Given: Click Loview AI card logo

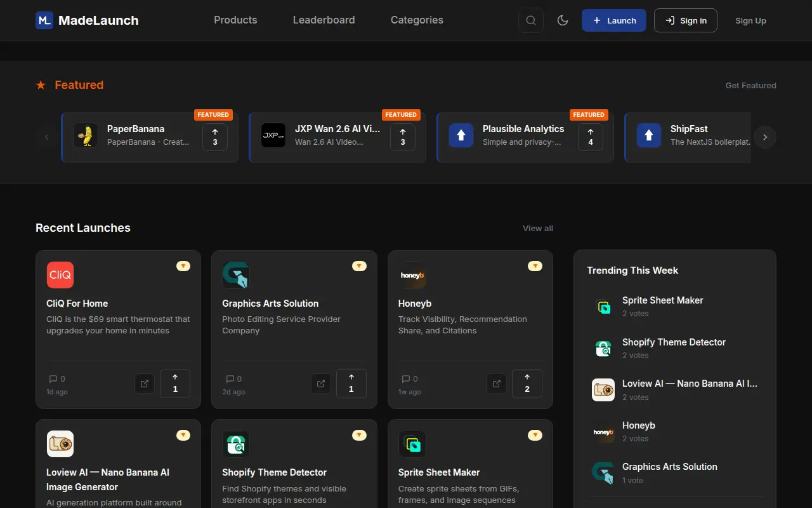Looking at the screenshot, I should click(60, 444).
